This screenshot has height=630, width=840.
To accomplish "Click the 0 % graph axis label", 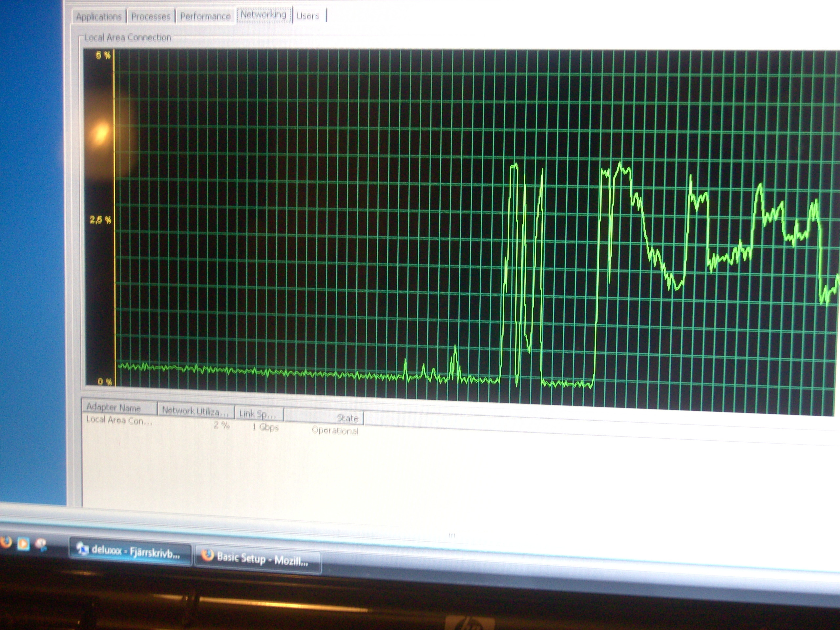I will coord(105,382).
